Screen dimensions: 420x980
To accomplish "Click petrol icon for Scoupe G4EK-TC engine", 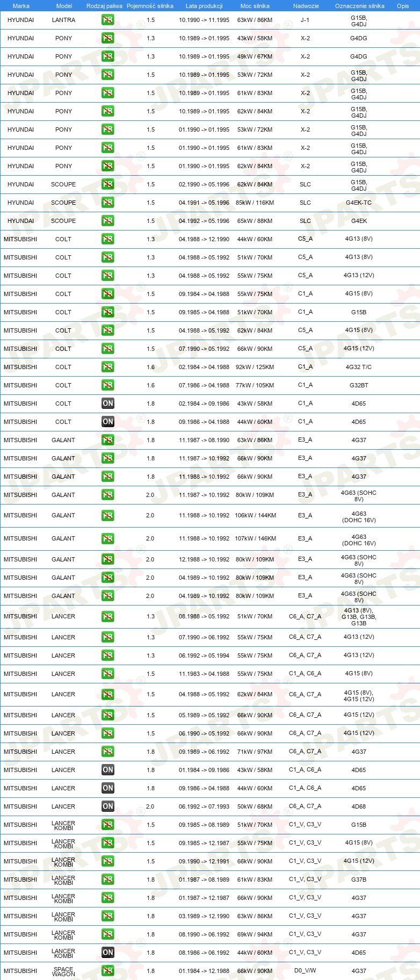I will pyautogui.click(x=107, y=203).
